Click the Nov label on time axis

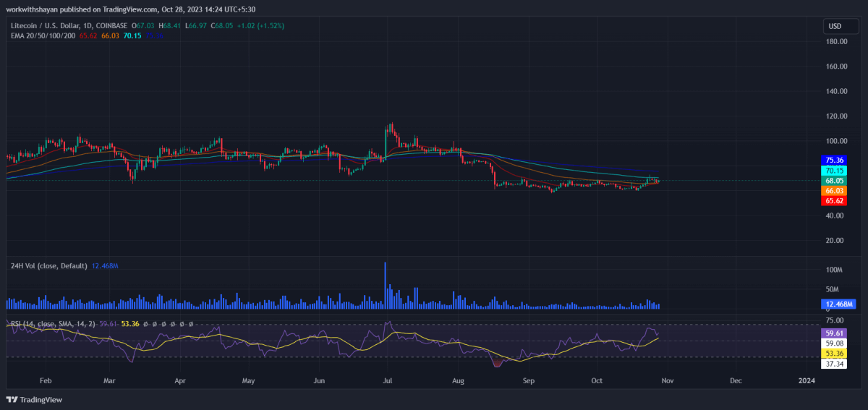pos(666,380)
